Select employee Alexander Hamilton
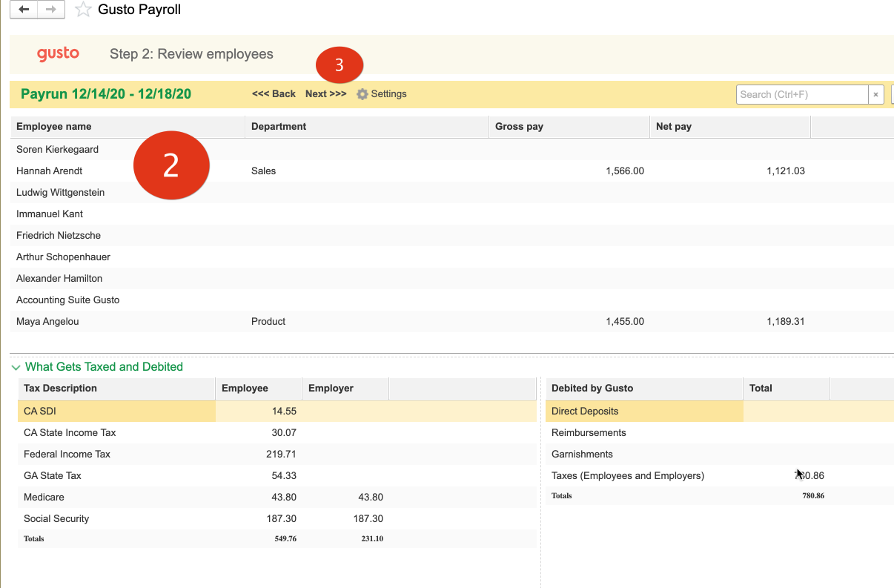 (452, 278)
